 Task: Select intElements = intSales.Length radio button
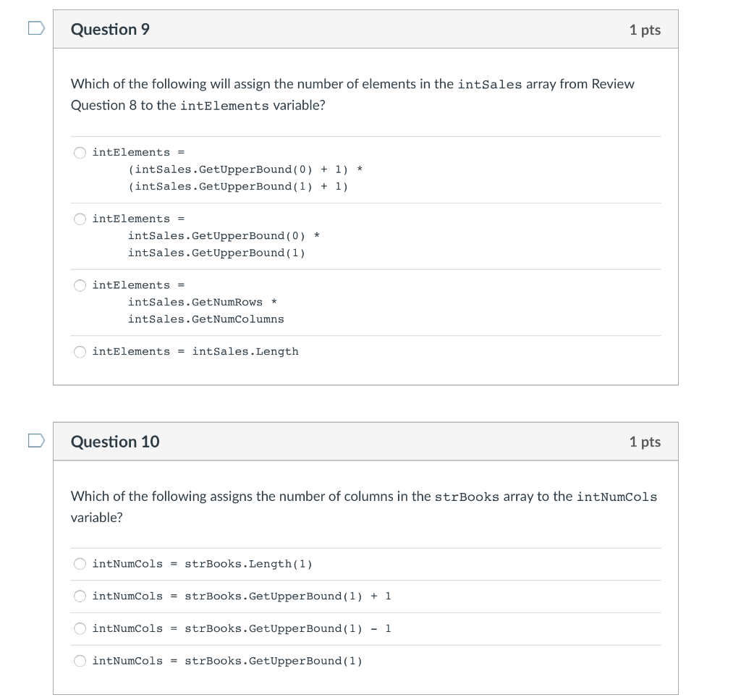80,352
